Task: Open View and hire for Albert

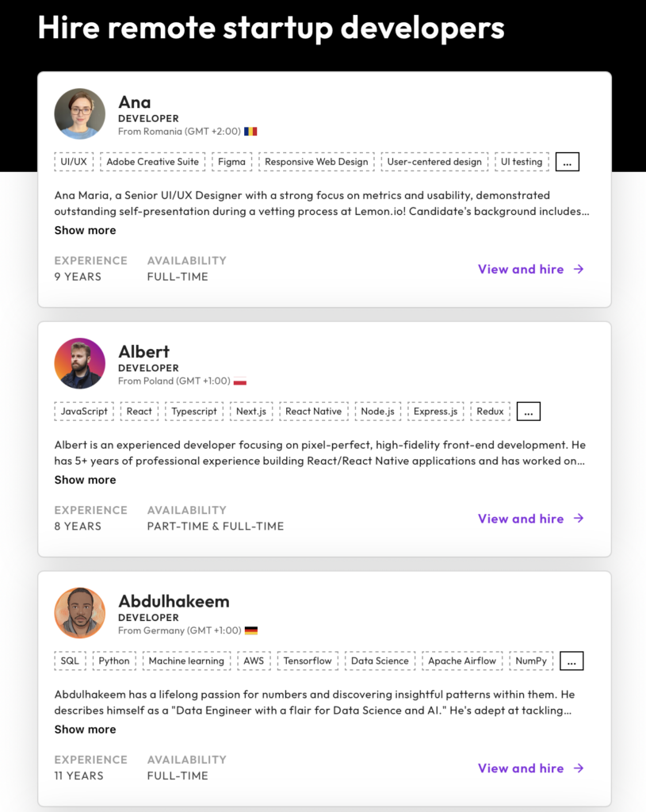Action: [531, 519]
